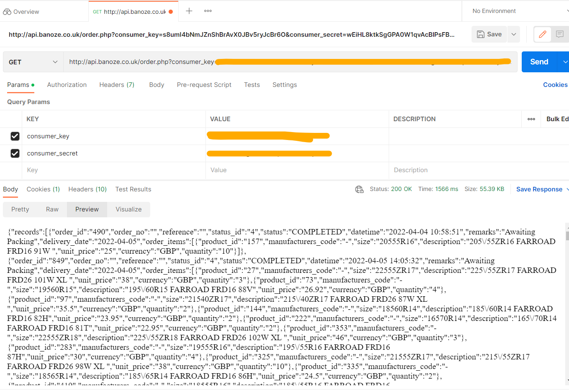
Task: Click into the request URL field
Action: [290, 62]
